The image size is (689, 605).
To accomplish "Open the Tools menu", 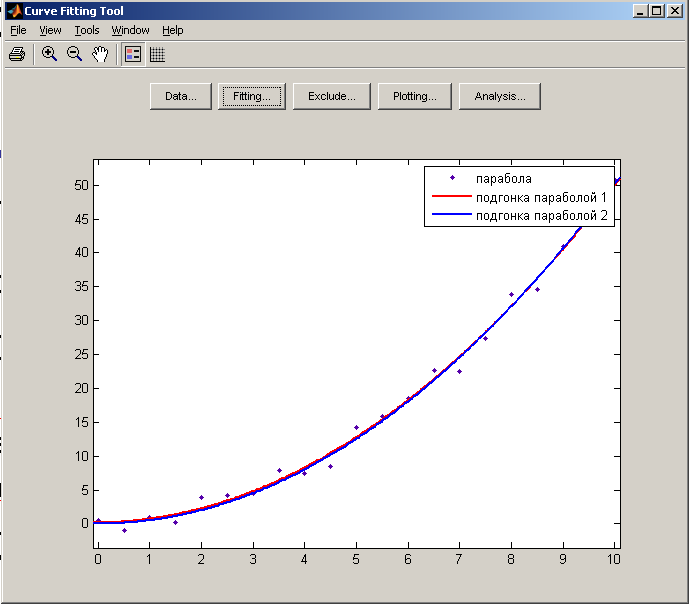I will [x=87, y=30].
